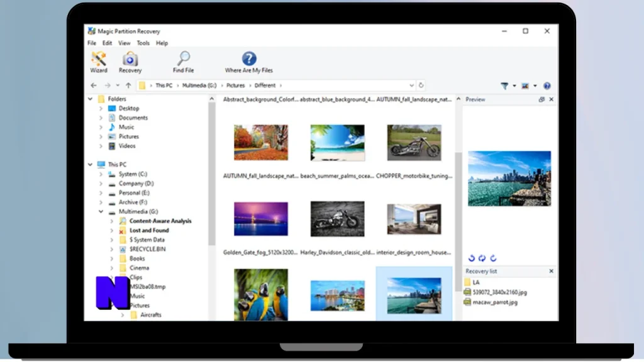Click the large preview image

(509, 178)
